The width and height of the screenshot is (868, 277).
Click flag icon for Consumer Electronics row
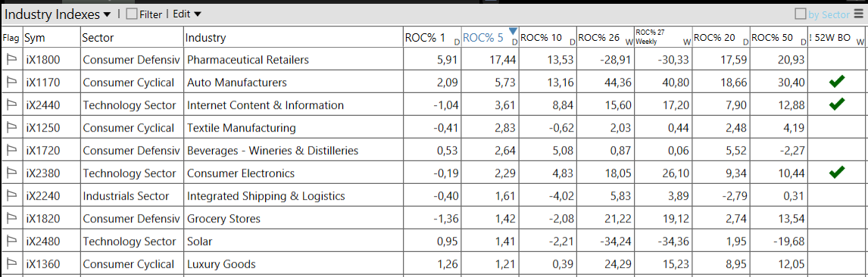click(11, 173)
